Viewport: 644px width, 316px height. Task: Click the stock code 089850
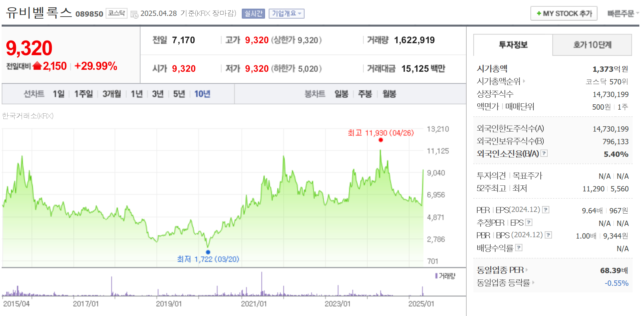click(x=89, y=14)
